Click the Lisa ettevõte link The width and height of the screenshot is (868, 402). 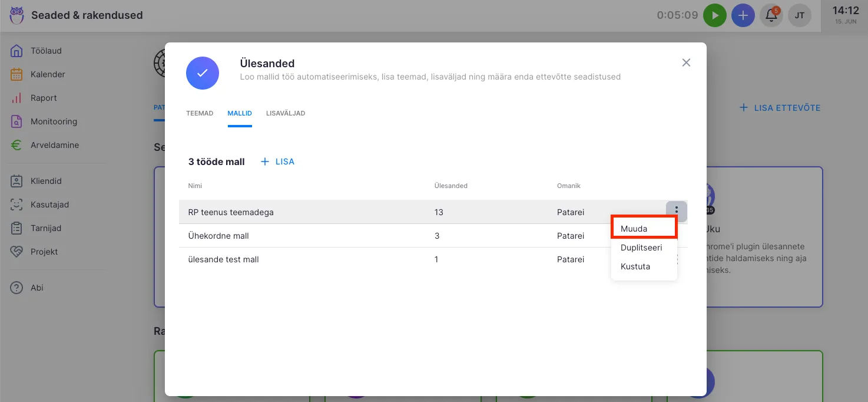pos(780,108)
